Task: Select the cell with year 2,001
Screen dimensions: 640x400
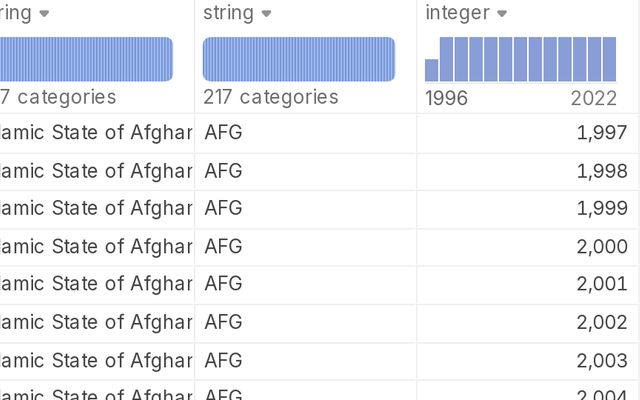Action: pyautogui.click(x=526, y=284)
